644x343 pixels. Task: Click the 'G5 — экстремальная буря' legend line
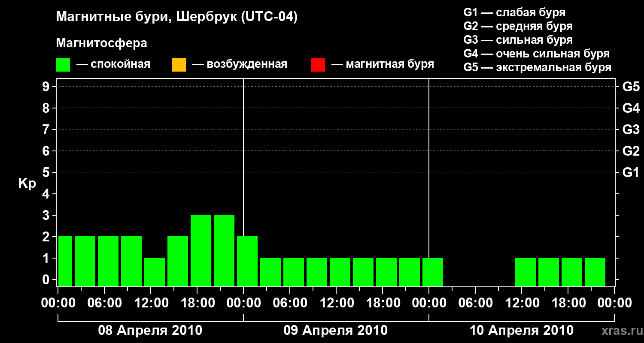tap(538, 68)
